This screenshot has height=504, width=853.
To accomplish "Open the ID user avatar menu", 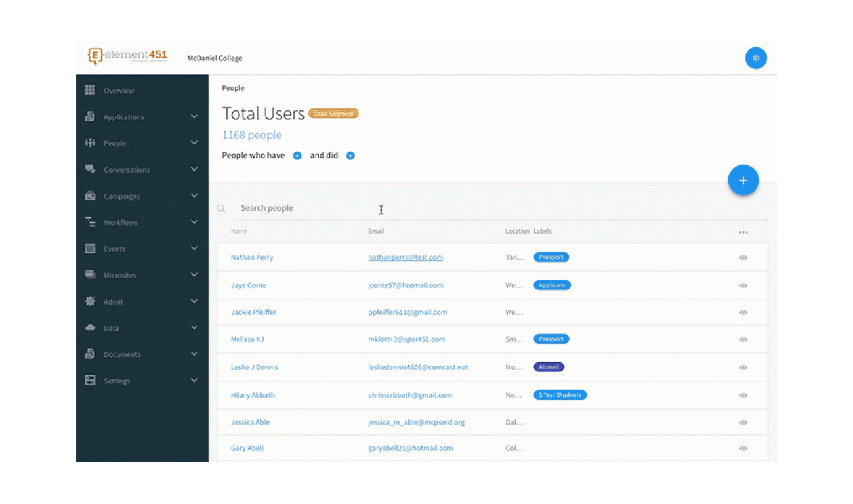I will coord(756,58).
